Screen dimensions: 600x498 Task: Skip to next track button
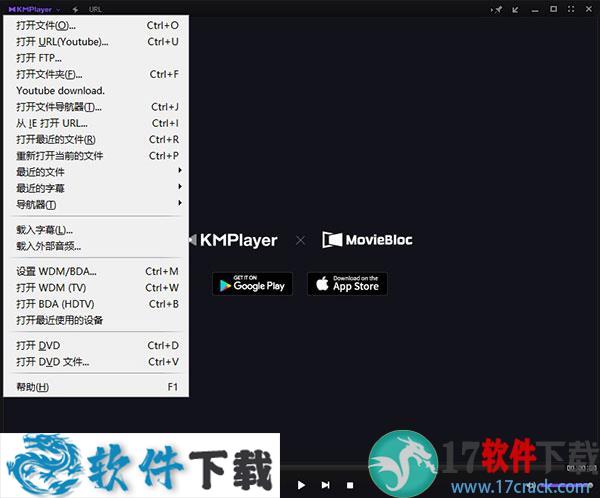[x=325, y=485]
